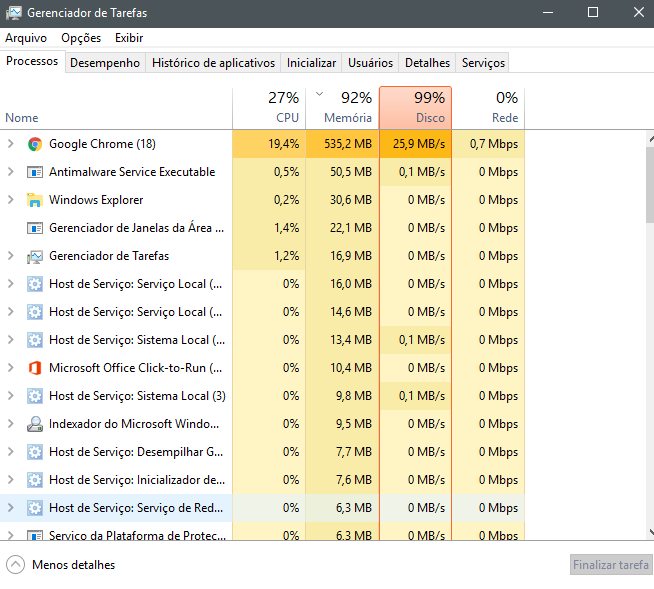The width and height of the screenshot is (654, 589).
Task: Click the Menos detalhes circle arrow icon
Action: 15,565
